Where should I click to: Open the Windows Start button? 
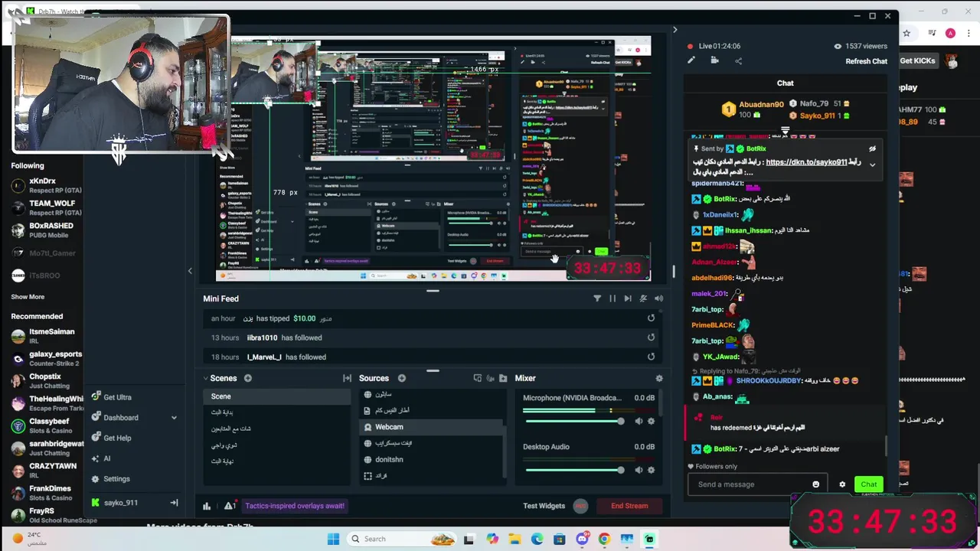(x=333, y=539)
